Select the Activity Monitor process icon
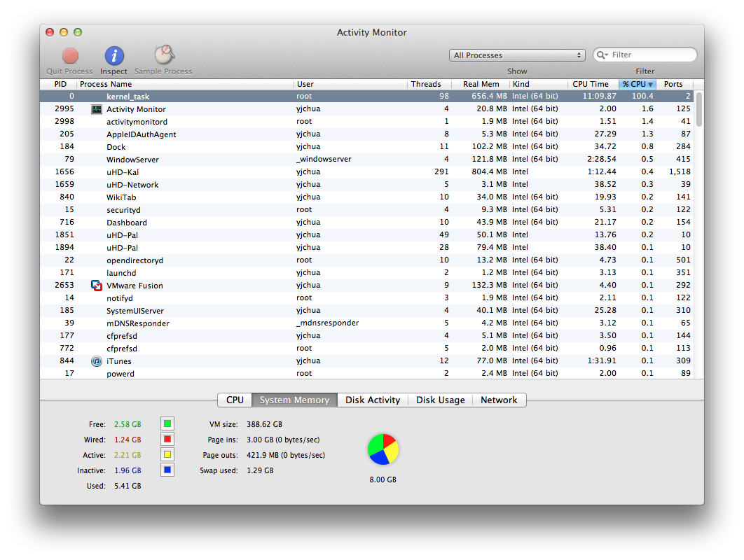The width and height of the screenshot is (744, 560). 96,109
